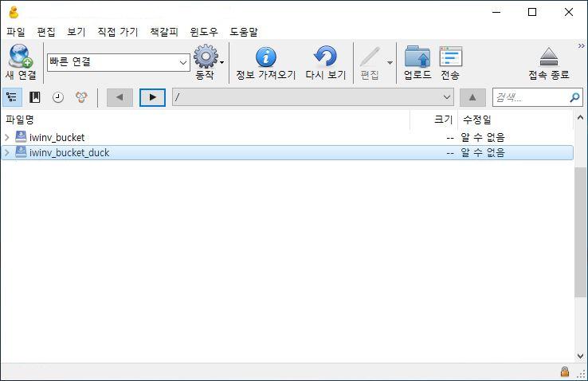
Task: Click the iwinv_bucket_duck drive icon
Action: 21,152
